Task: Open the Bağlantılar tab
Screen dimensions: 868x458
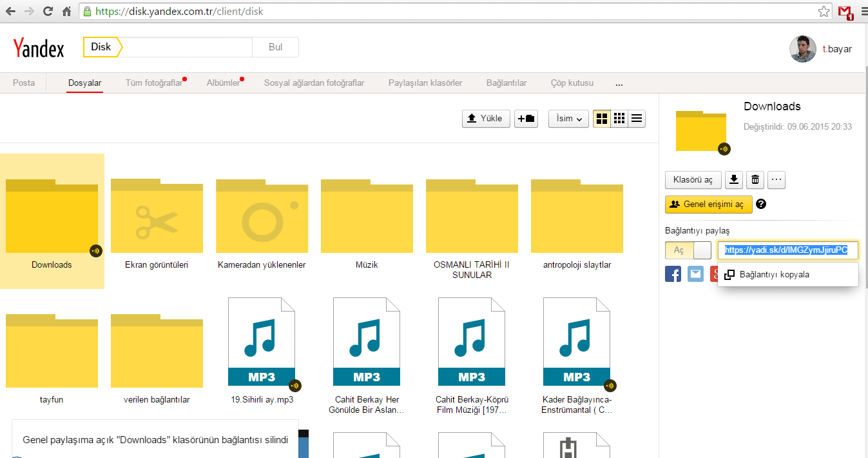Action: pos(506,83)
